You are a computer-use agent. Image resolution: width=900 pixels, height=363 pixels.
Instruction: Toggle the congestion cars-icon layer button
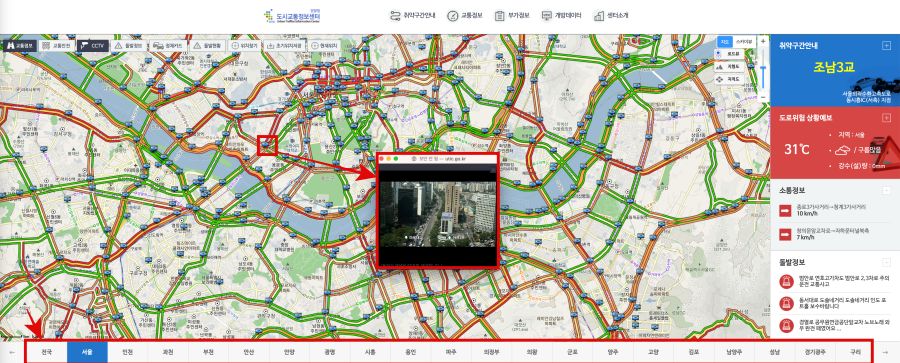tap(168, 45)
